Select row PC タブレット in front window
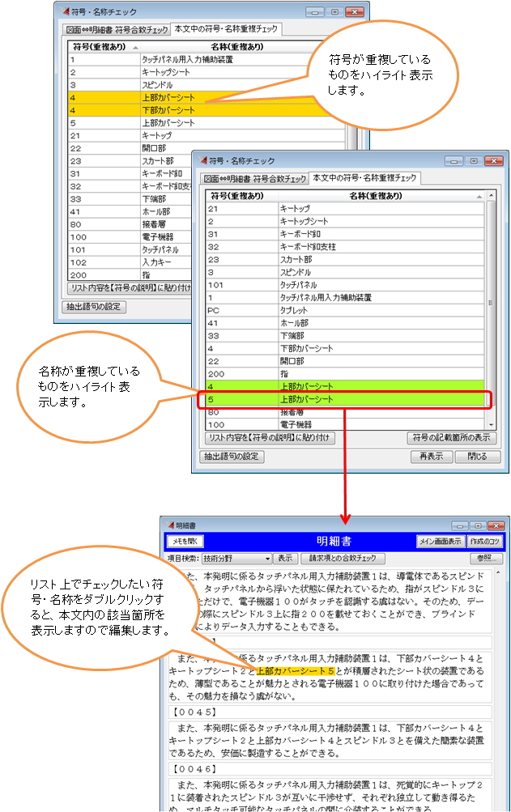Image resolution: width=511 pixels, height=812 pixels. [x=345, y=310]
